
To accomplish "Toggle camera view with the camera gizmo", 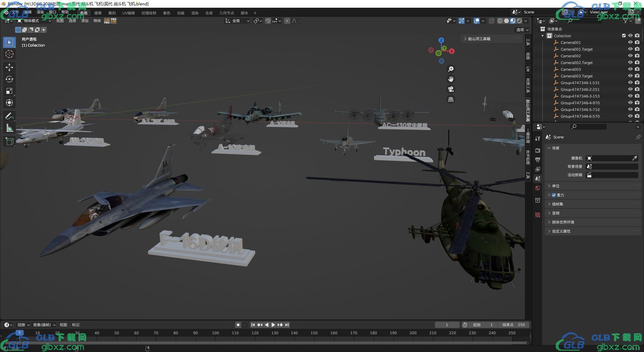I will pos(451,89).
